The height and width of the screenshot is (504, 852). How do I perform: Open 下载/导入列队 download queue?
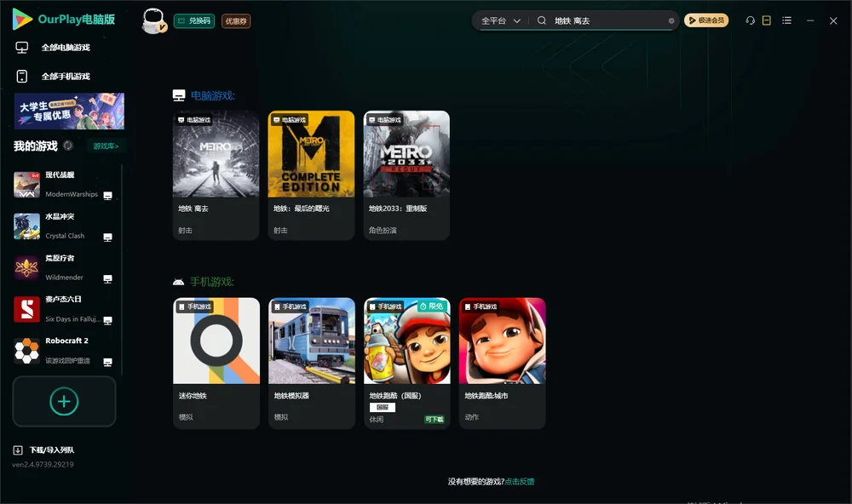coord(52,450)
